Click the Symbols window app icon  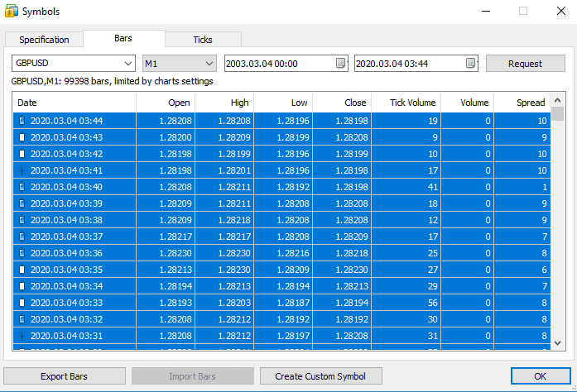coord(11,11)
